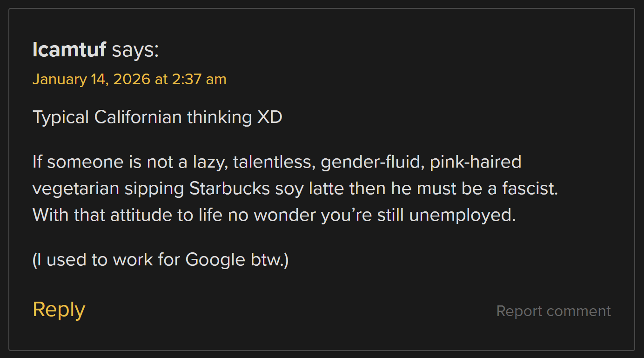The height and width of the screenshot is (358, 644).
Task: Click the Reply link
Action: (59, 310)
